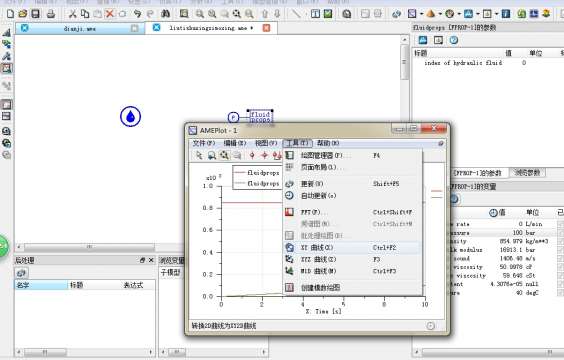Click the Cut scissors icon
This screenshot has height=360, width=564.
pyautogui.click(x=73, y=14)
